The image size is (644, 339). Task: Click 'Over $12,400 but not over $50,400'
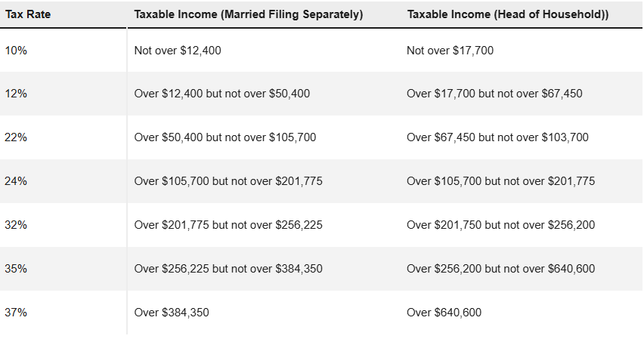coord(221,94)
